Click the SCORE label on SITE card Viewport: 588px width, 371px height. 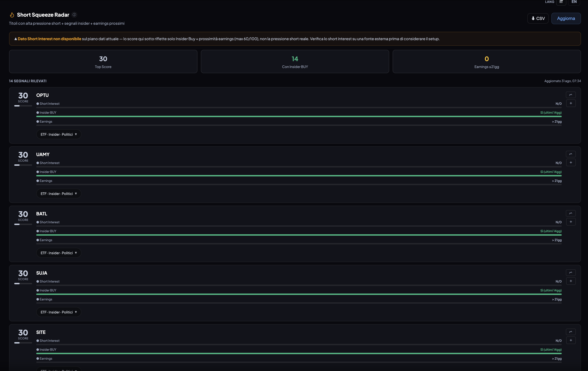pyautogui.click(x=23, y=339)
